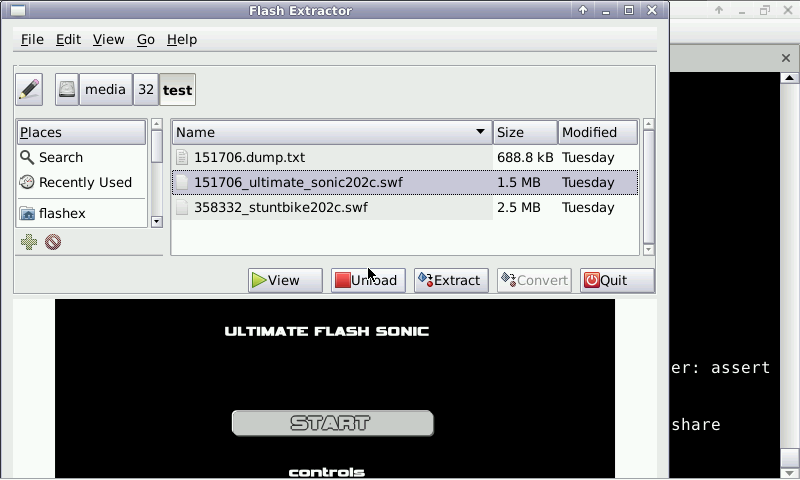Select Search in Places panel
The height and width of the screenshot is (480, 800).
60,157
